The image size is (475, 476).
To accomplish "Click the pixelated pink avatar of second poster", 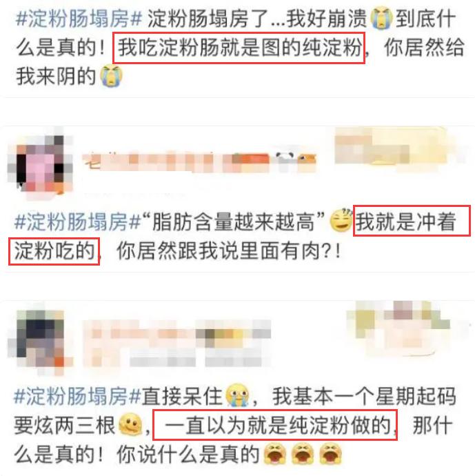I will (x=41, y=164).
